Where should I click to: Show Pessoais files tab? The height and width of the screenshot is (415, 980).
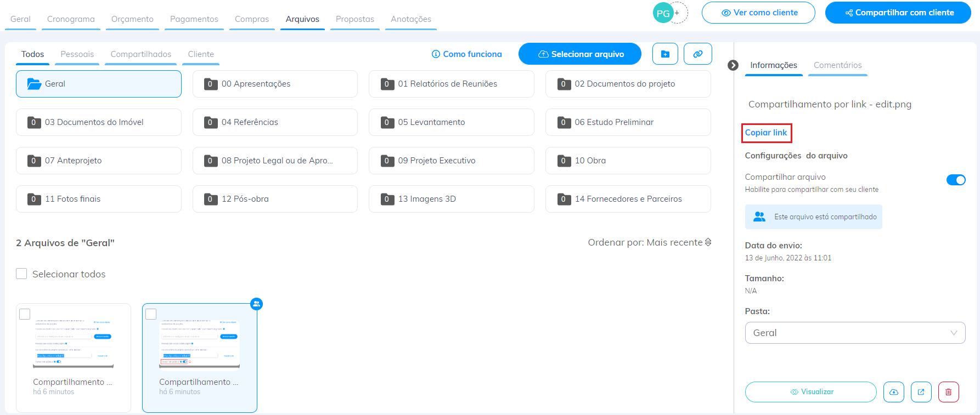(77, 54)
